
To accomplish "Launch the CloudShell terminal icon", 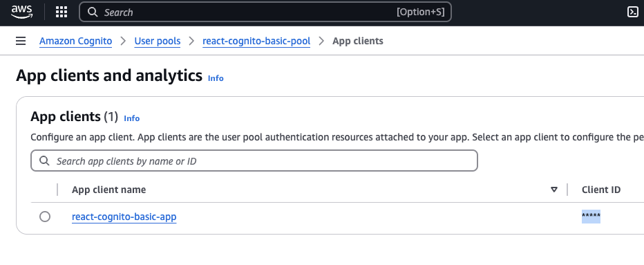I will [x=633, y=12].
